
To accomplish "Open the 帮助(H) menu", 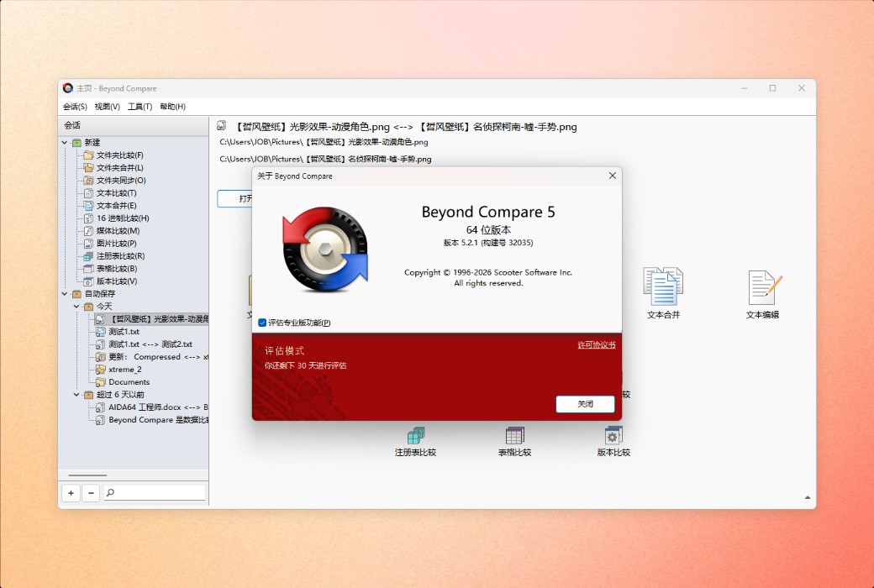I will (x=173, y=107).
